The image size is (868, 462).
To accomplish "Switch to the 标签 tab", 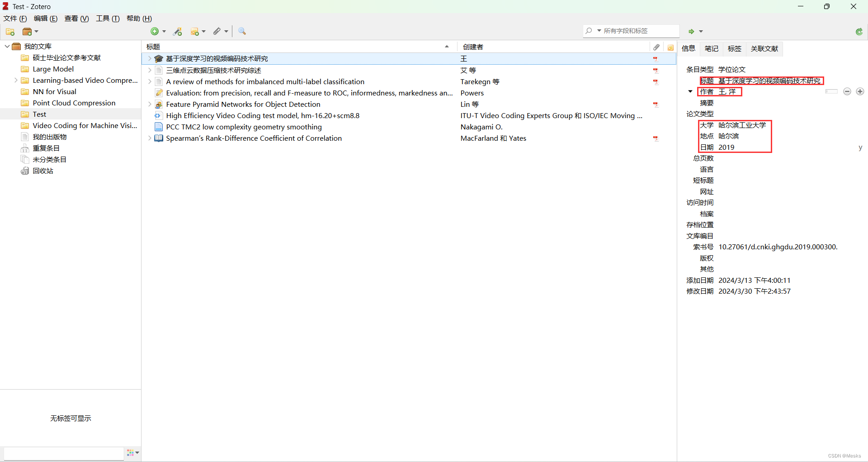I will [735, 48].
